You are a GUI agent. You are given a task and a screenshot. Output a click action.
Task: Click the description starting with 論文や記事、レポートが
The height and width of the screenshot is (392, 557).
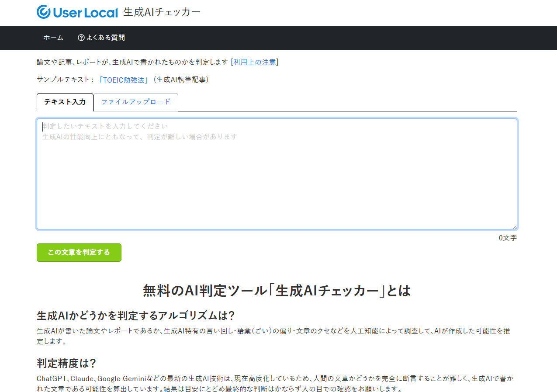tap(132, 62)
